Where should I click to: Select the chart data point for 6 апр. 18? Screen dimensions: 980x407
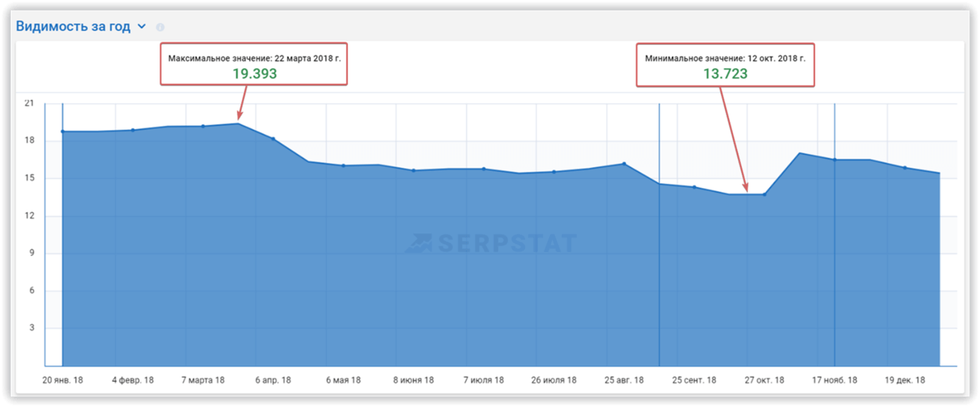[x=273, y=139]
